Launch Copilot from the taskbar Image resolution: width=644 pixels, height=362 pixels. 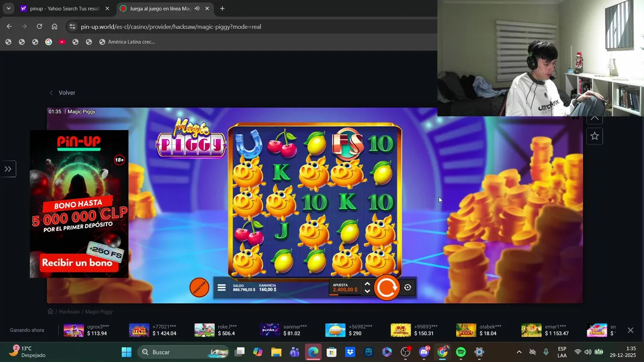click(x=258, y=352)
